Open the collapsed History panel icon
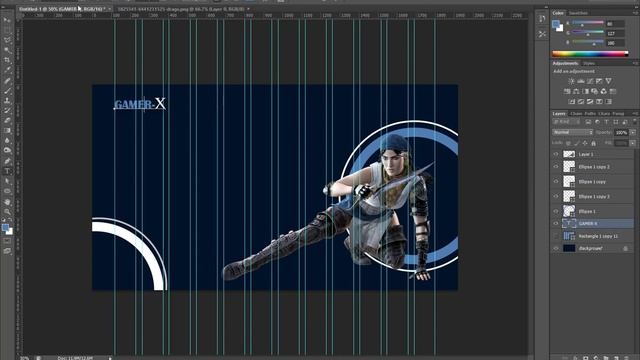 pyautogui.click(x=542, y=19)
